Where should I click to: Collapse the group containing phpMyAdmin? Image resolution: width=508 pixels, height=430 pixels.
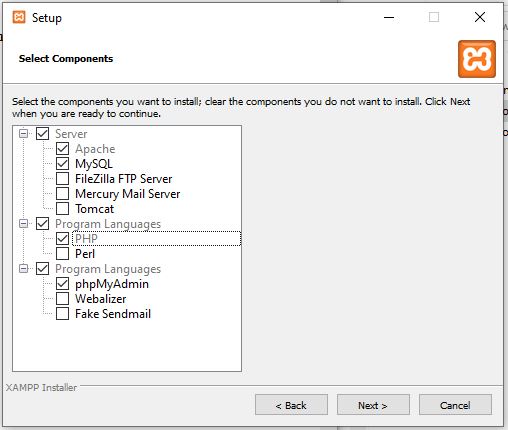23,269
